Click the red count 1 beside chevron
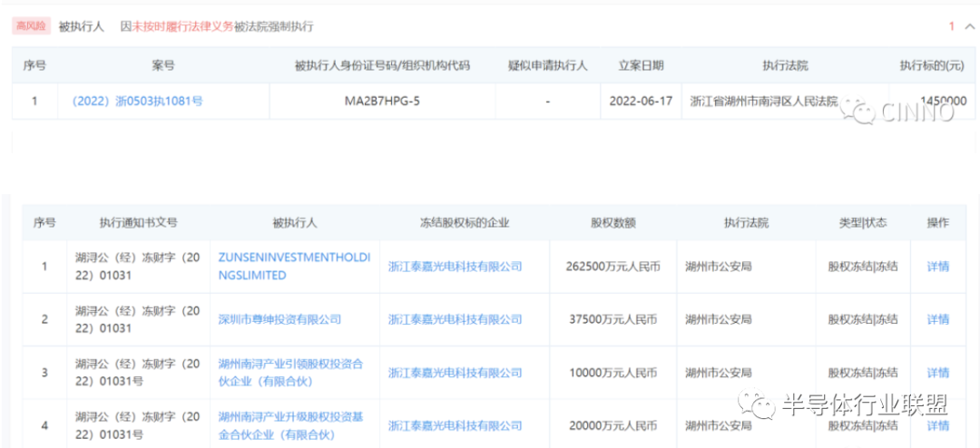 (x=952, y=26)
